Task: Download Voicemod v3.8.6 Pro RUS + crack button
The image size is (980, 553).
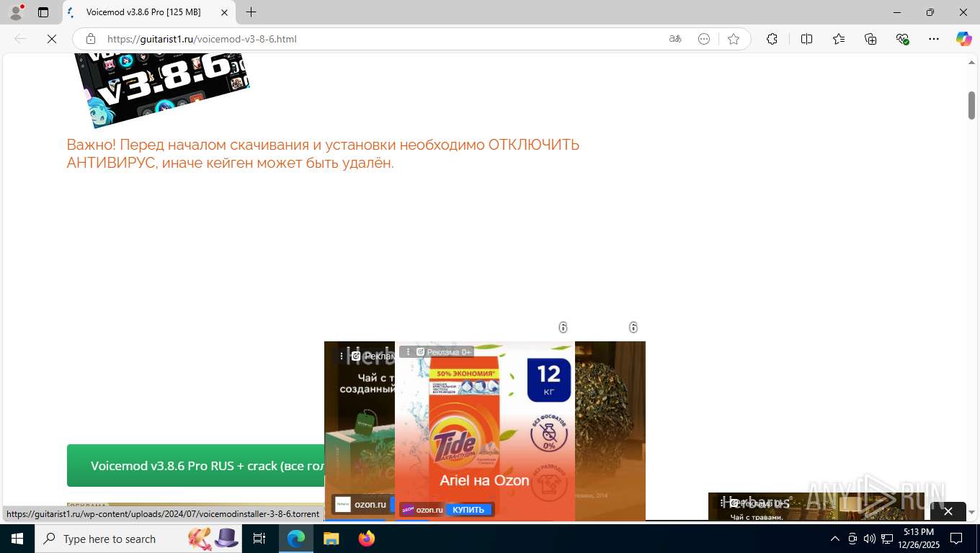Action: [x=196, y=466]
